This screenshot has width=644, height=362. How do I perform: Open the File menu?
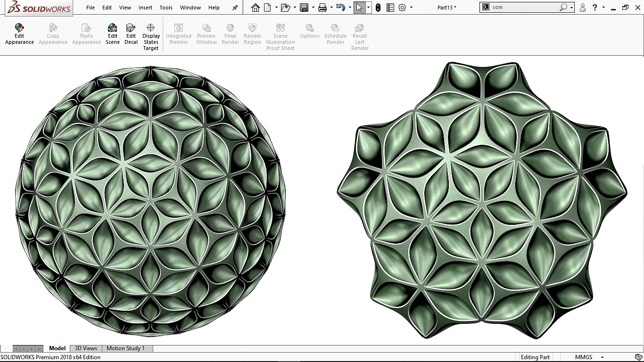click(91, 8)
